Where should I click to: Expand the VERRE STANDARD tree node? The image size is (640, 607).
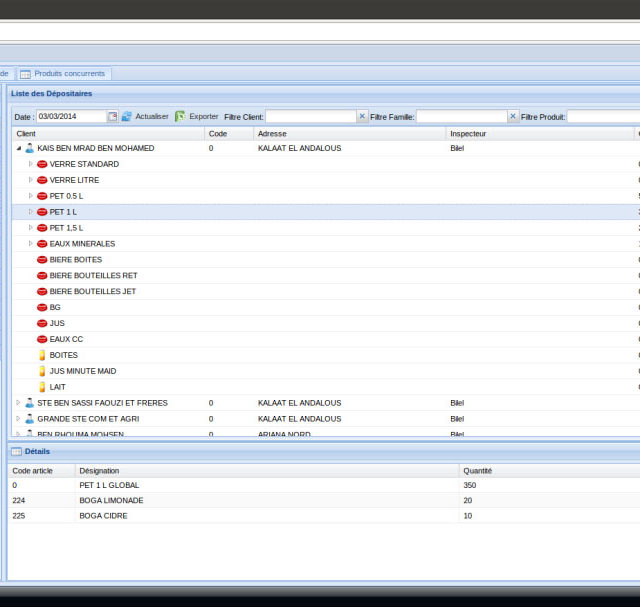[30, 164]
